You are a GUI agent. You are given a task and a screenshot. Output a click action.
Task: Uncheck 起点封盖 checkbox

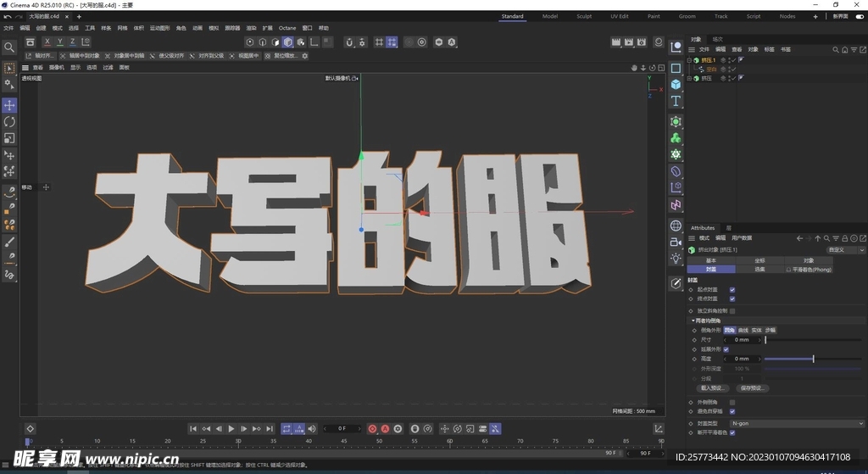(x=732, y=290)
